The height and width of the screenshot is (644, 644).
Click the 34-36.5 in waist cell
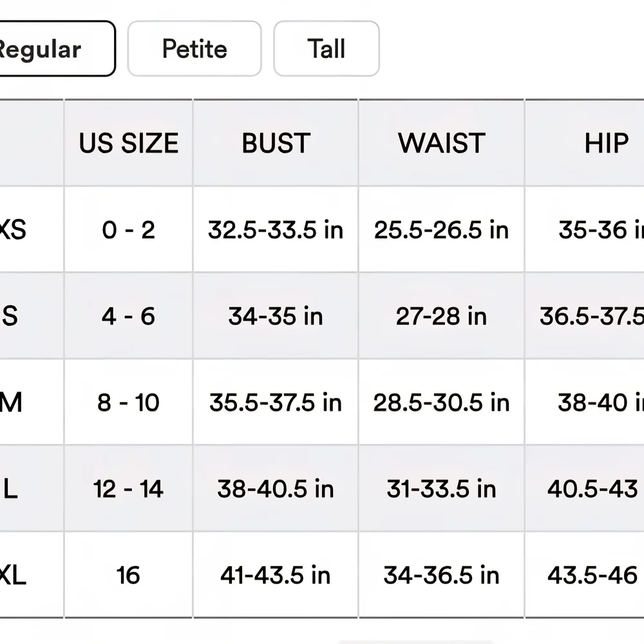point(442,574)
